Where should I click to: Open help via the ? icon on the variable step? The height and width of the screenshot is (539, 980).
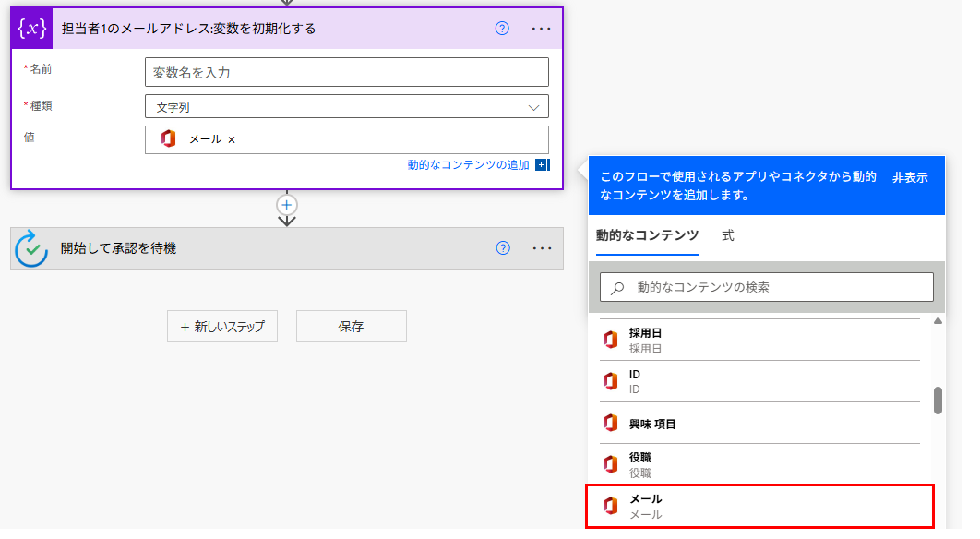(500, 29)
